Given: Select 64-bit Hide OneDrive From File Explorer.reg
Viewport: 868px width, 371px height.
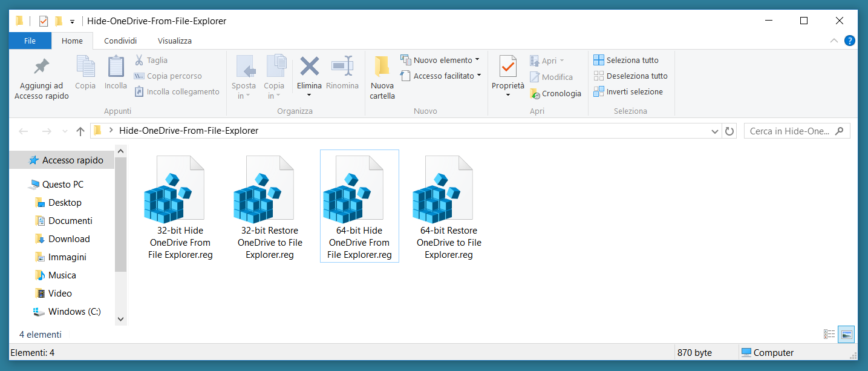Looking at the screenshot, I should (x=359, y=206).
